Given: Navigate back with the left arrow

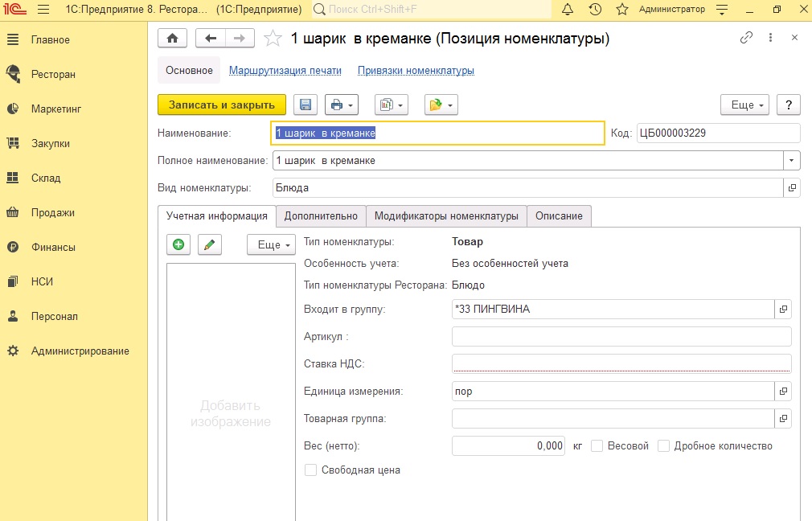Looking at the screenshot, I should coord(211,39).
